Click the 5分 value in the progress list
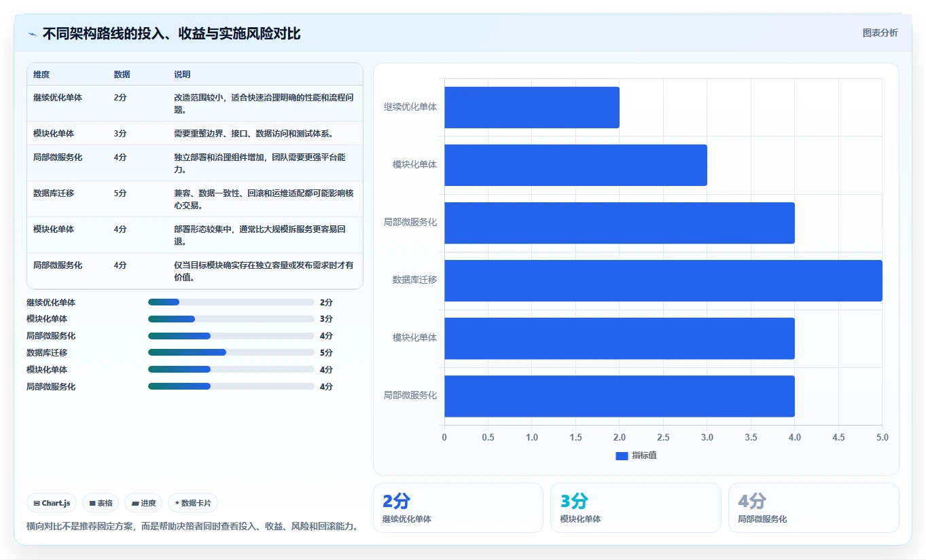Image resolution: width=926 pixels, height=560 pixels. coord(326,353)
